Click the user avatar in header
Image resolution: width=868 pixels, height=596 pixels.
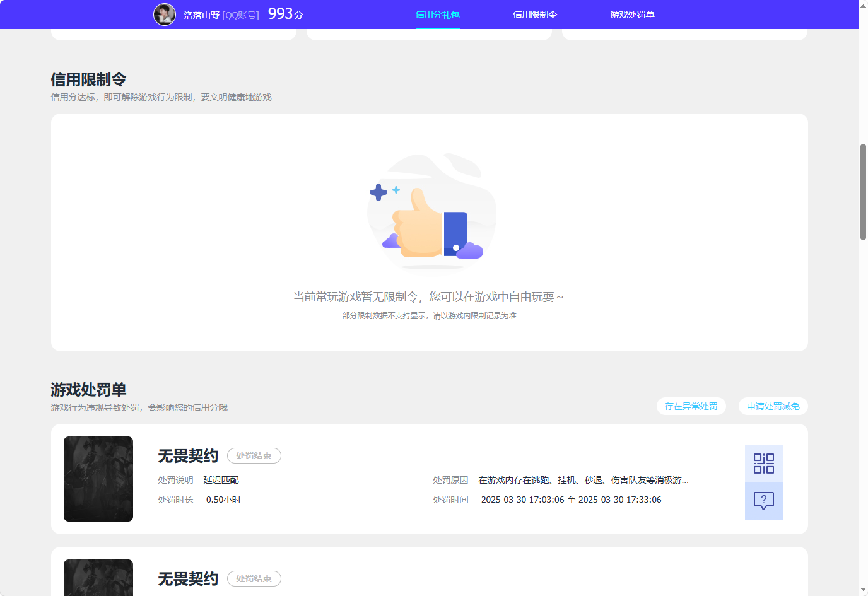pos(165,15)
